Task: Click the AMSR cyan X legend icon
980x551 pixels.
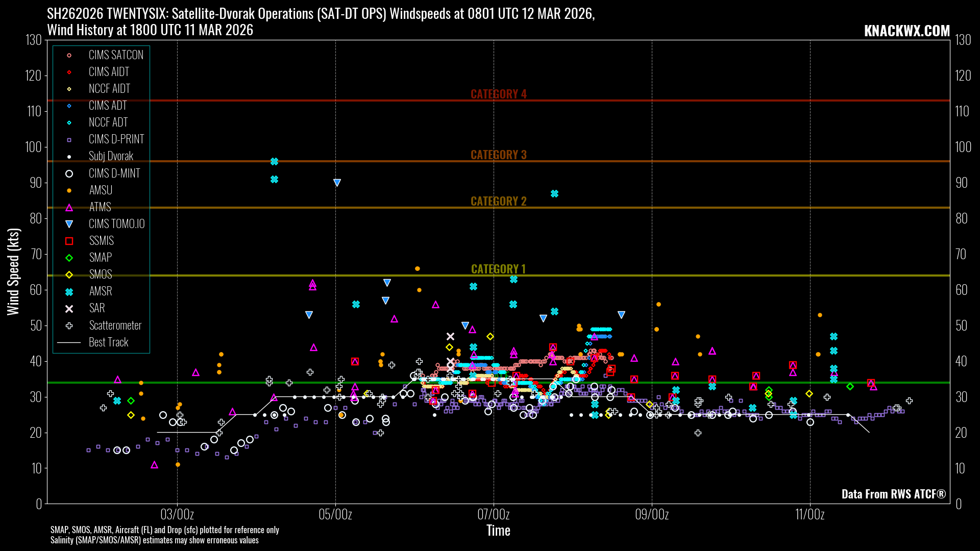Action: pos(69,292)
